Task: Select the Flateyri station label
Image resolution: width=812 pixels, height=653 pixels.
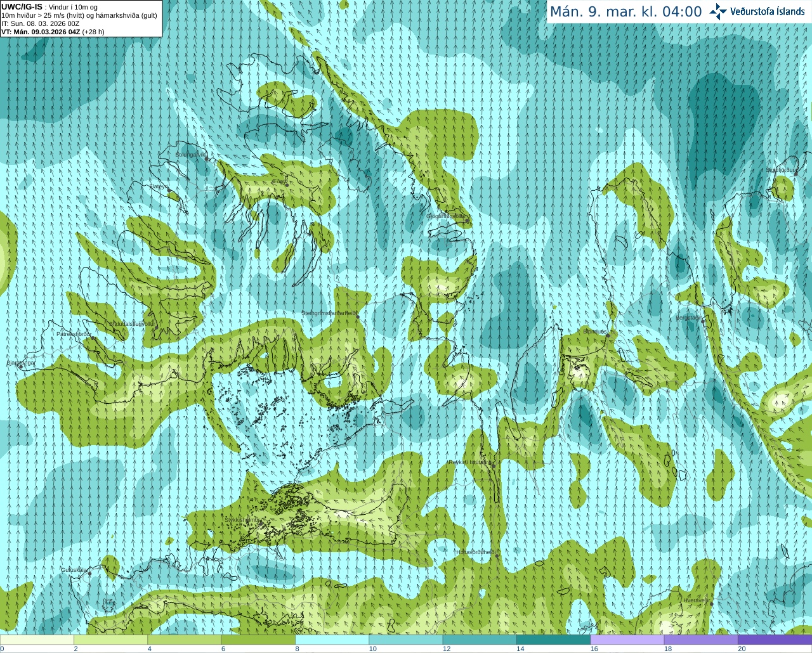Action: [158, 186]
